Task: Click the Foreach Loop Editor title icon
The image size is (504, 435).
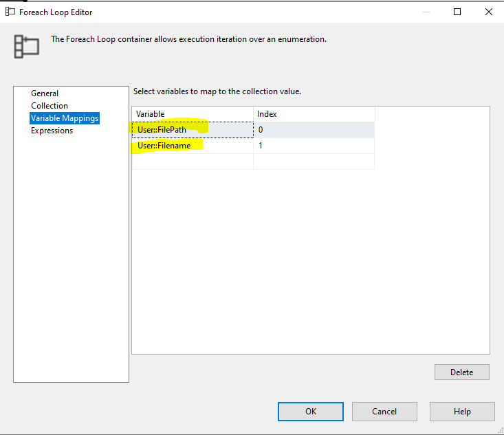Action: point(10,12)
